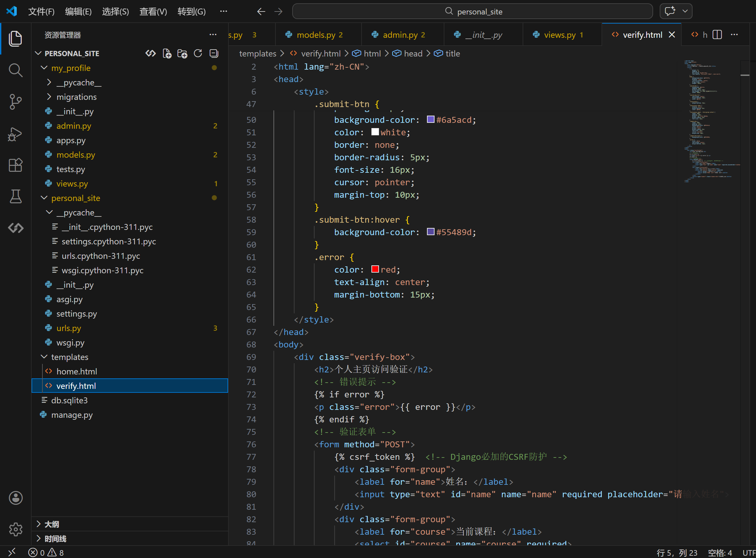Viewport: 756px width, 558px height.
Task: Click the personal_site search box
Action: [x=472, y=11]
